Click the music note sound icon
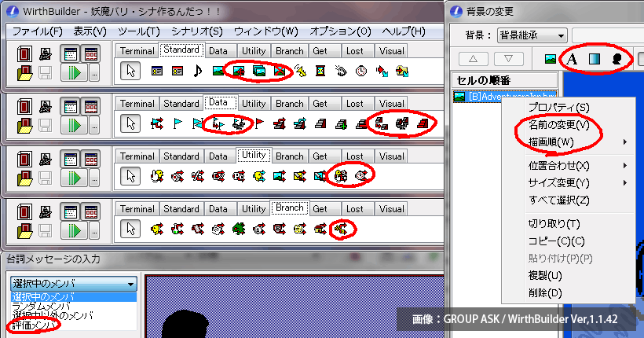Image resolution: width=644 pixels, height=338 pixels. 198,71
